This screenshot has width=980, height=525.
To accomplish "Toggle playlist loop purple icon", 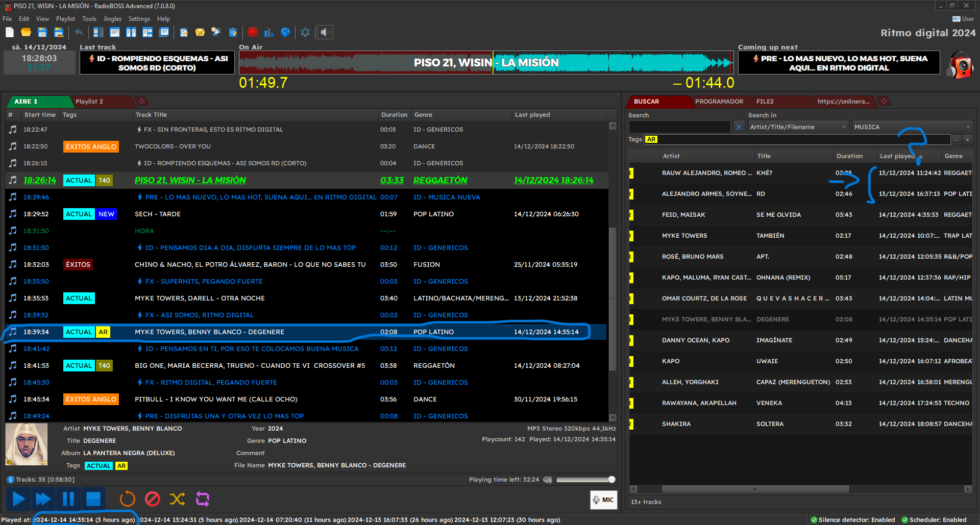I will 203,499.
